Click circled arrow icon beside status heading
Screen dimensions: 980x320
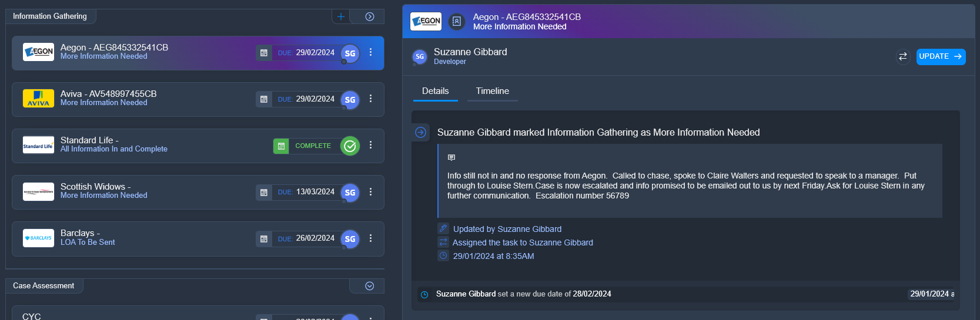click(x=421, y=132)
